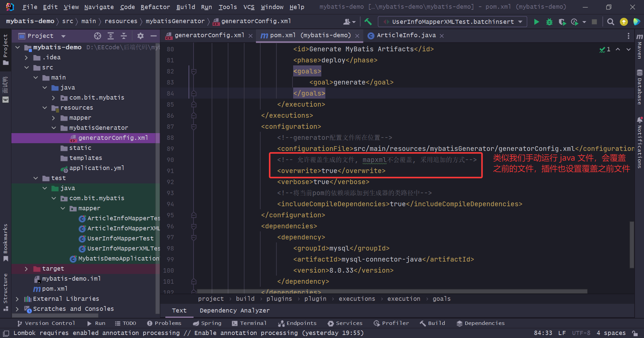Expand the com.bit.mybatis package under main

(x=54, y=98)
